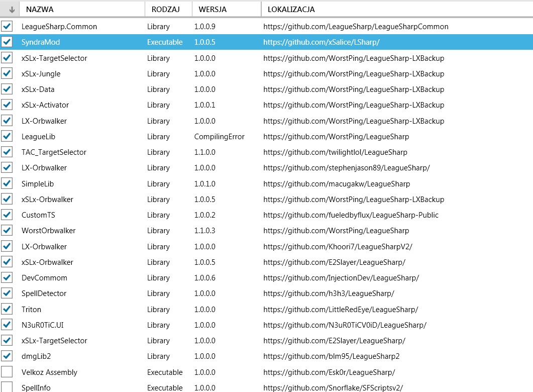Click version 1.0.1.0 of SimpleLib
The image size is (533, 392).
[x=204, y=184]
